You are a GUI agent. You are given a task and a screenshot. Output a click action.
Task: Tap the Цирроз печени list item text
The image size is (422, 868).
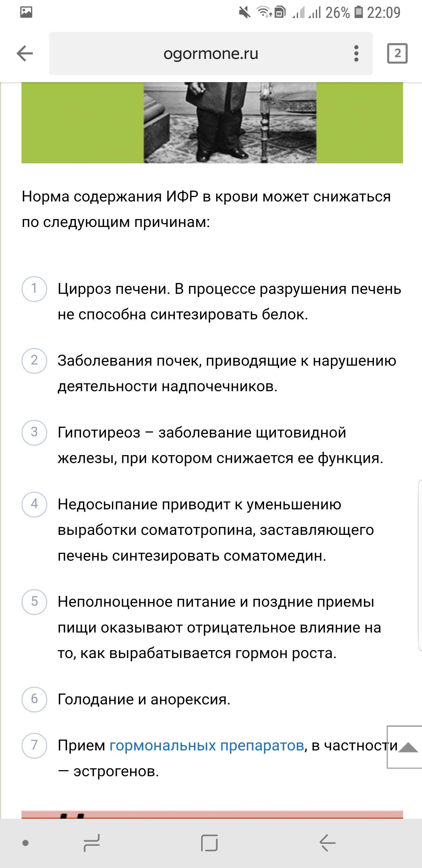229,301
